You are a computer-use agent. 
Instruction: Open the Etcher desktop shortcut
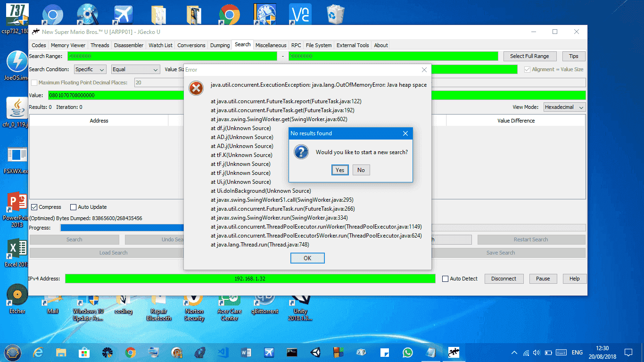17,298
